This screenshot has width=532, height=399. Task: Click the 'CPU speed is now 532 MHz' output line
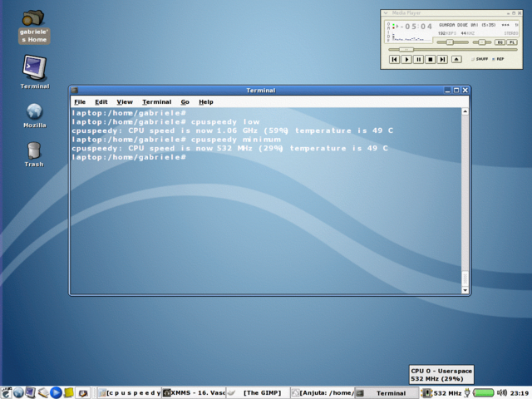pos(229,148)
